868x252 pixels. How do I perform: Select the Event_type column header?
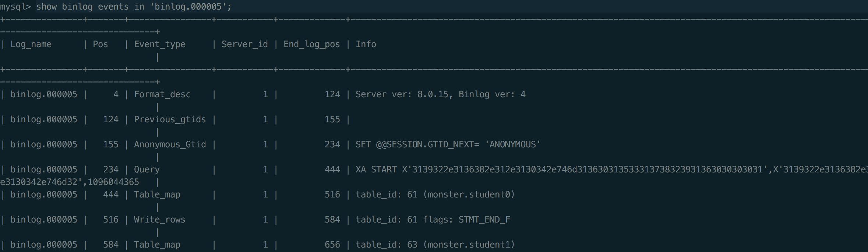click(159, 44)
